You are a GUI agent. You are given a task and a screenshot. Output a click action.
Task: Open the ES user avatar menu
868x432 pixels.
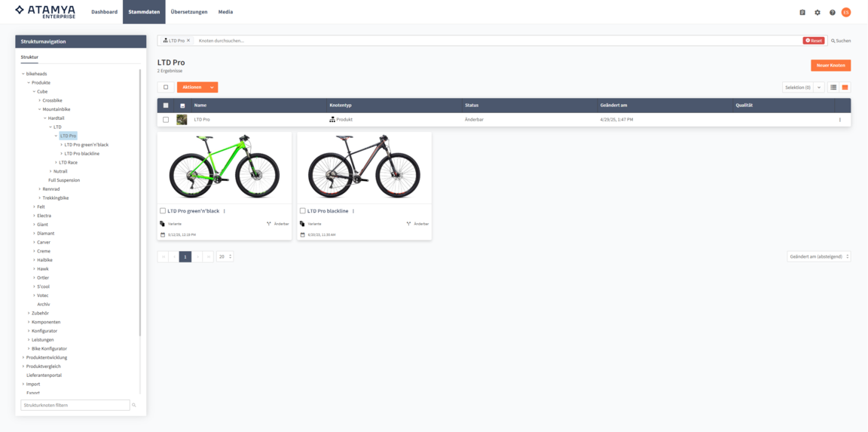846,12
